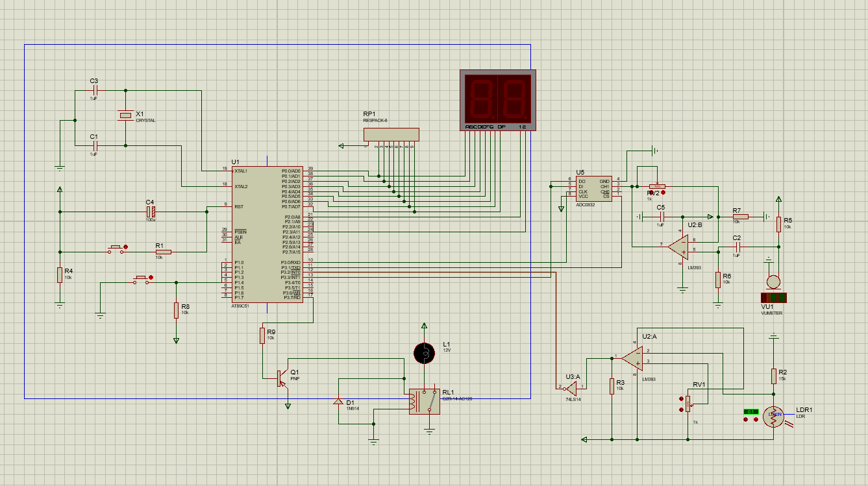
Task: Select capacitor C1 near the crystal
Action: tap(94, 146)
